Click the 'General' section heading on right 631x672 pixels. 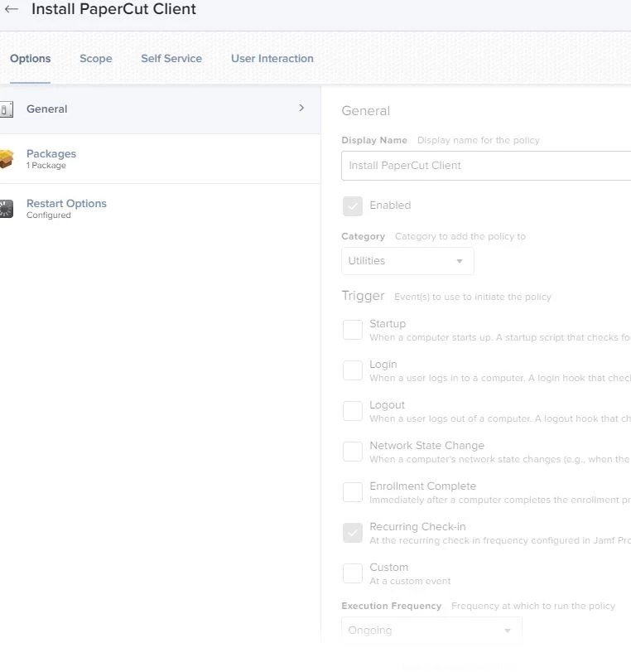pyautogui.click(x=365, y=111)
